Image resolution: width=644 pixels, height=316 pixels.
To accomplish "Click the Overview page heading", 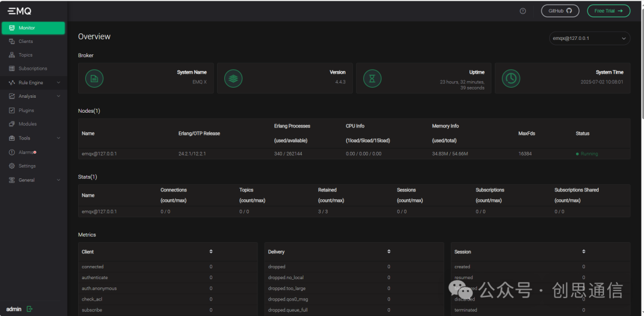I will pos(94,36).
